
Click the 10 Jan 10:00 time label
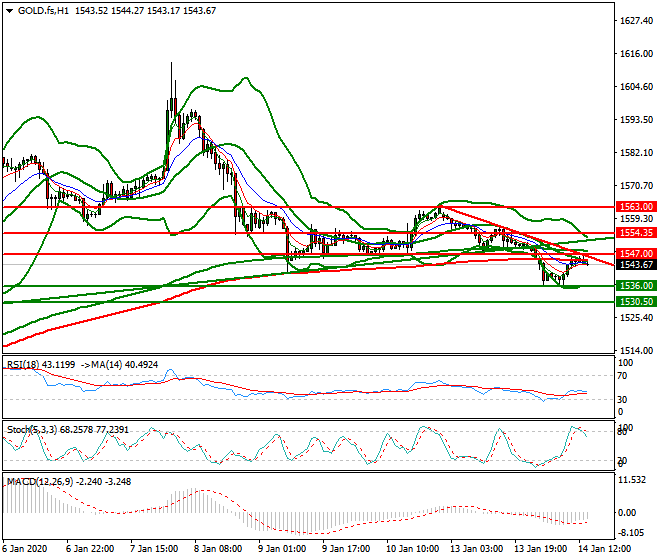(x=412, y=549)
